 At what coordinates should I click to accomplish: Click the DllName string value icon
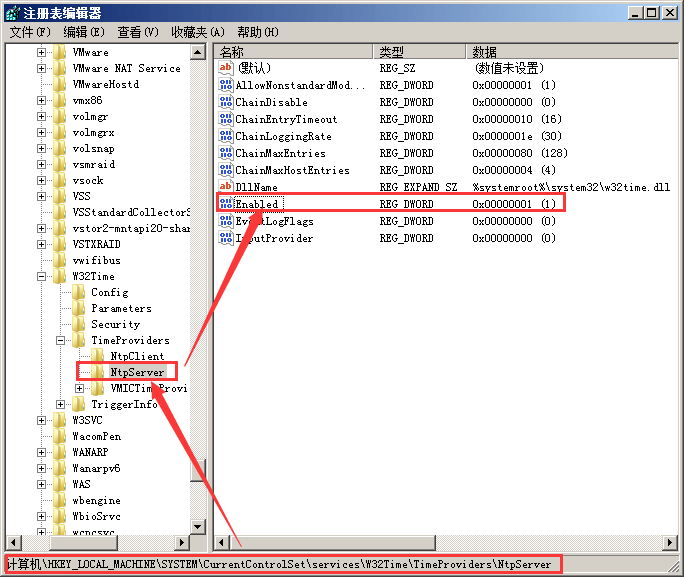(226, 187)
